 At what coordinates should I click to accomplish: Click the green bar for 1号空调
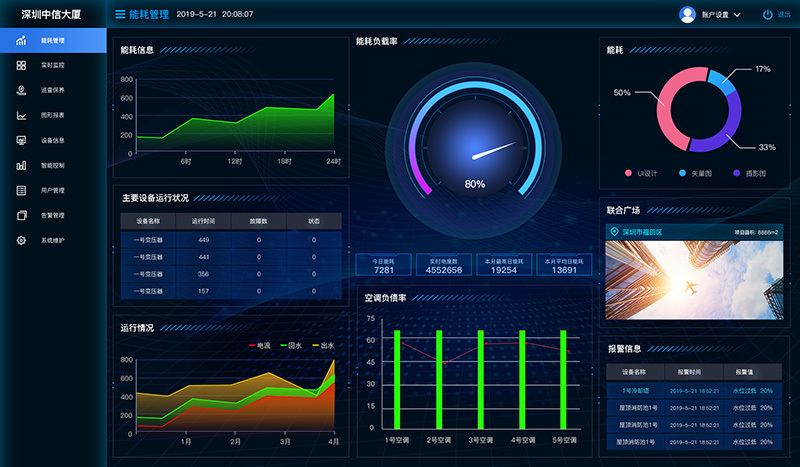[x=397, y=379]
